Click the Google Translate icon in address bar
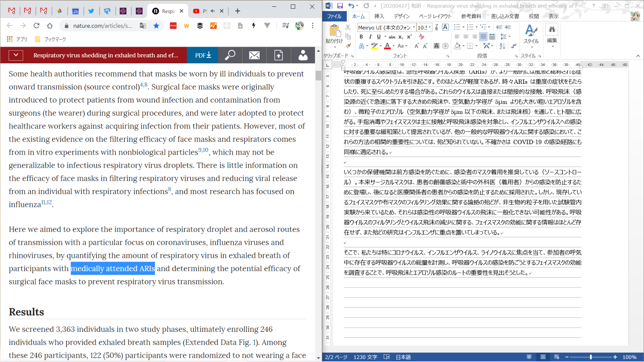The width and height of the screenshot is (644, 362). pos(143,26)
